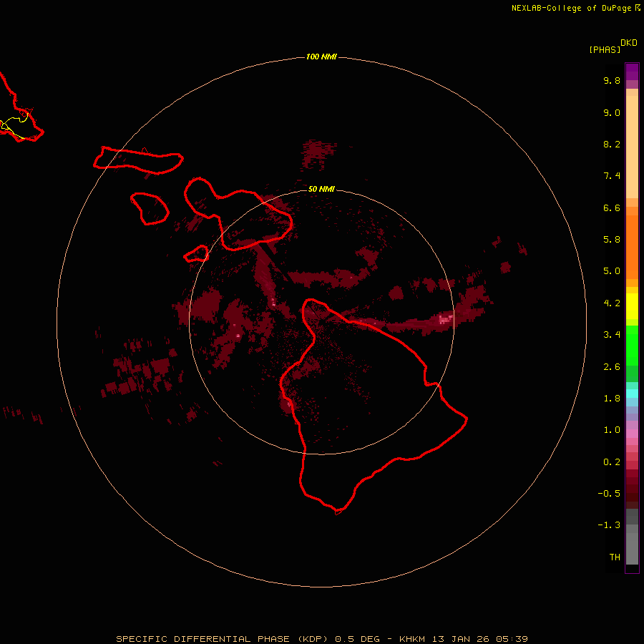Click the 1.0 scale value
This screenshot has height=644, width=644.
coord(612,430)
